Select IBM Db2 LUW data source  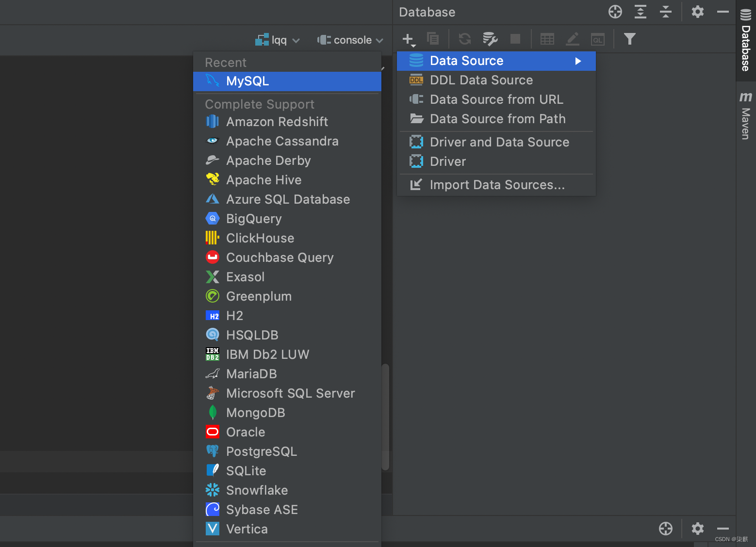(287, 354)
